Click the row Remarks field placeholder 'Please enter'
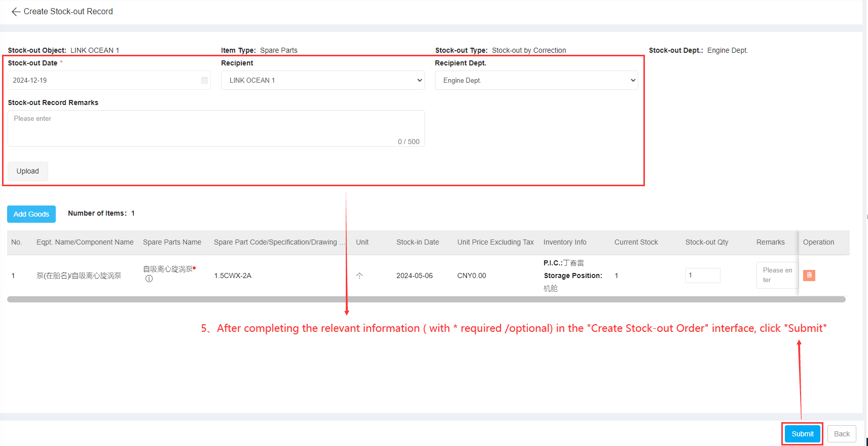 click(777, 275)
